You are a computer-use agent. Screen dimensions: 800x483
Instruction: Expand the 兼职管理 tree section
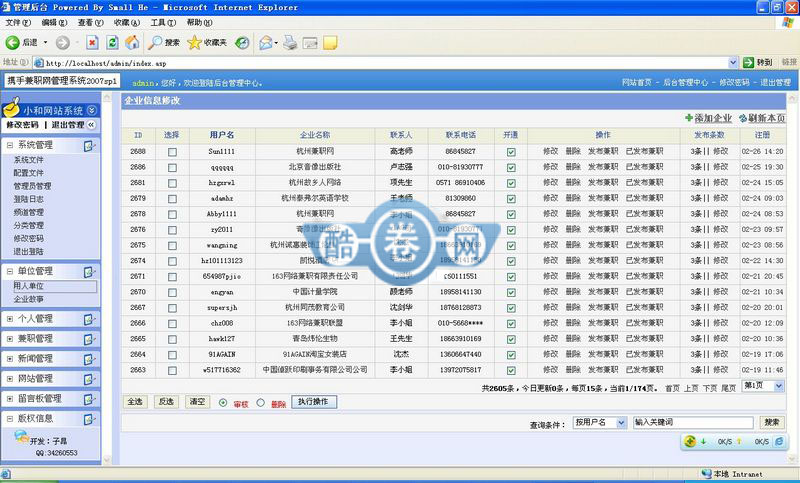(x=10, y=339)
